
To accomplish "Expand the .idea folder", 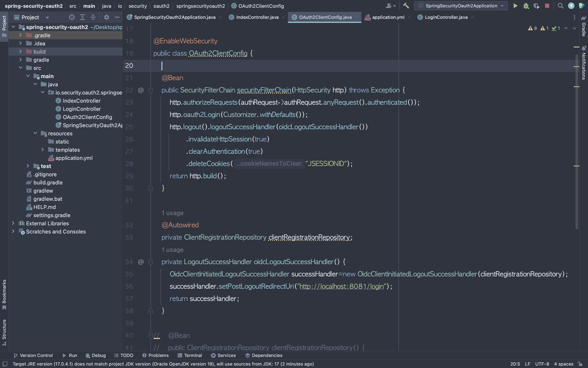I will tap(20, 43).
